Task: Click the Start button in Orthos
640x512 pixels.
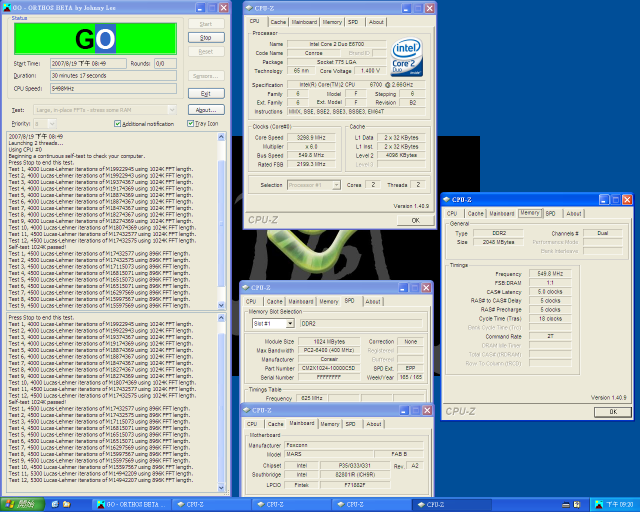Action: [x=206, y=24]
